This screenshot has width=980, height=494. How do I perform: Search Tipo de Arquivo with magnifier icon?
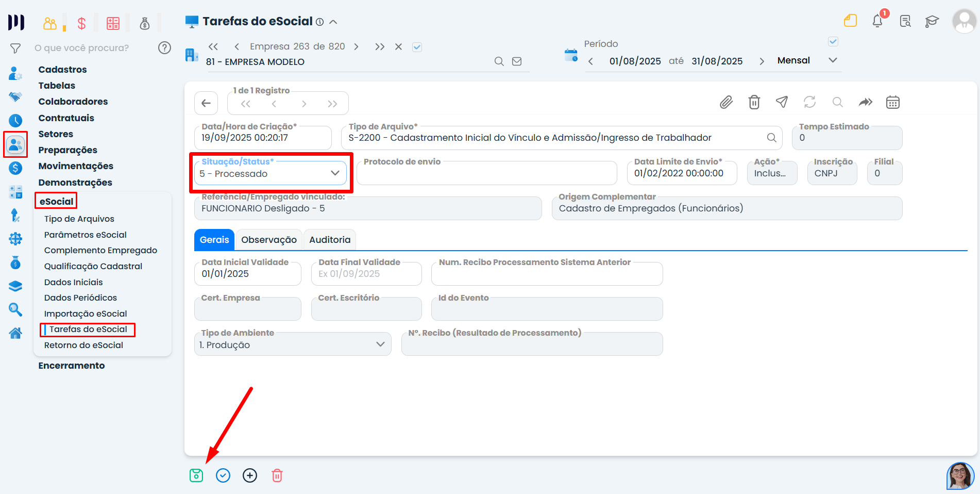coord(771,138)
